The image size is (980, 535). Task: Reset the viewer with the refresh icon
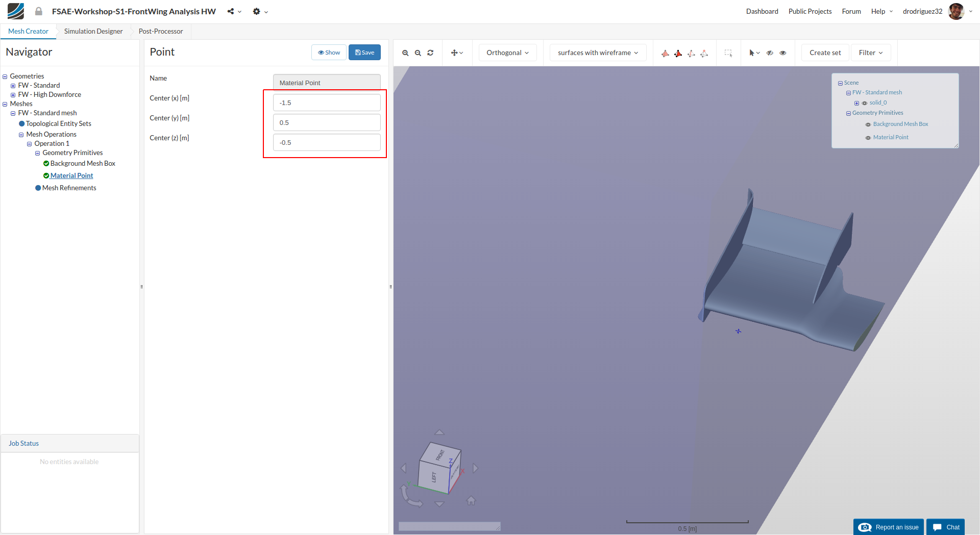(430, 53)
